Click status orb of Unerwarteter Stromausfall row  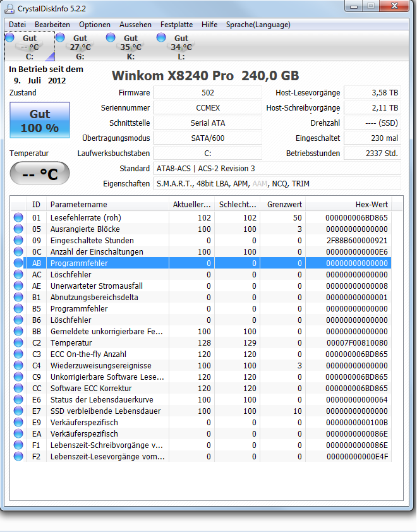[x=18, y=286]
